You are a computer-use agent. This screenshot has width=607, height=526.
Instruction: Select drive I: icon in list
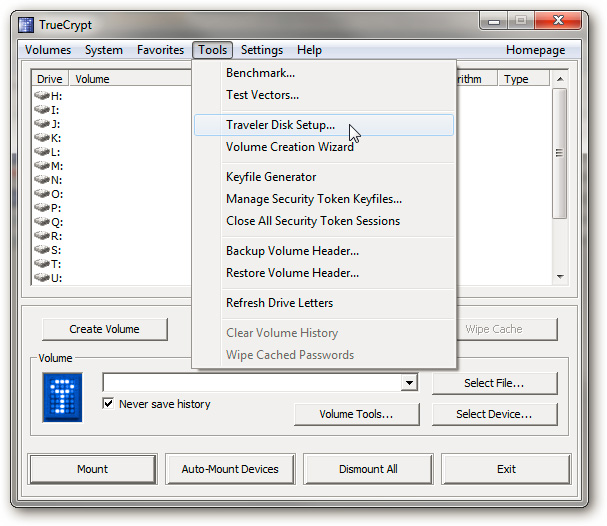coord(42,110)
